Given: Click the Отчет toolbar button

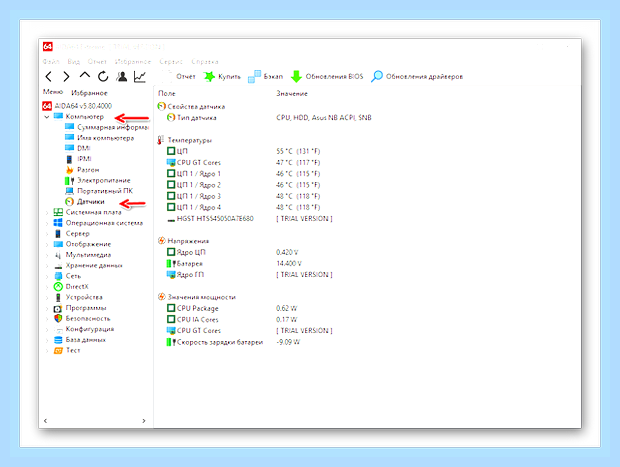Looking at the screenshot, I should tap(179, 76).
